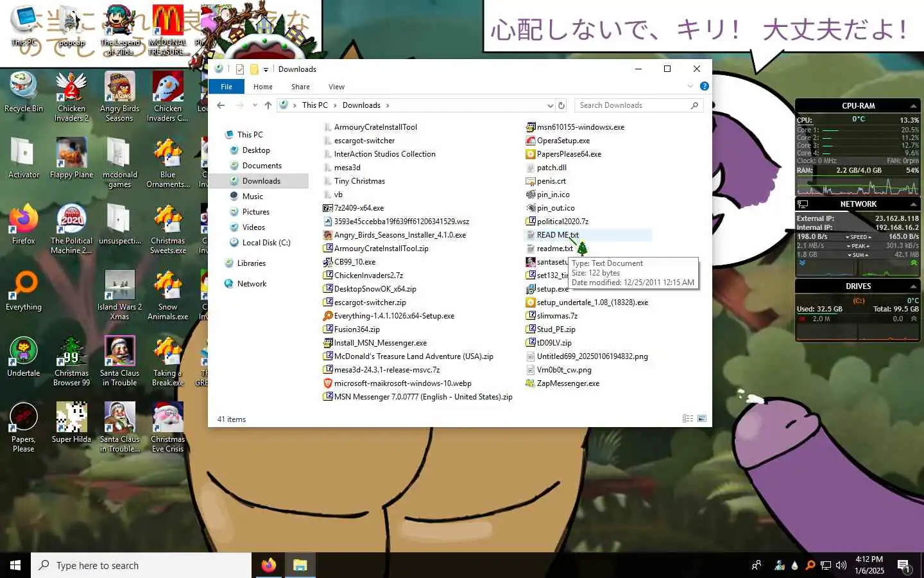Open Angry Birds Seasons desktop icon
924x578 pixels.
point(119,96)
